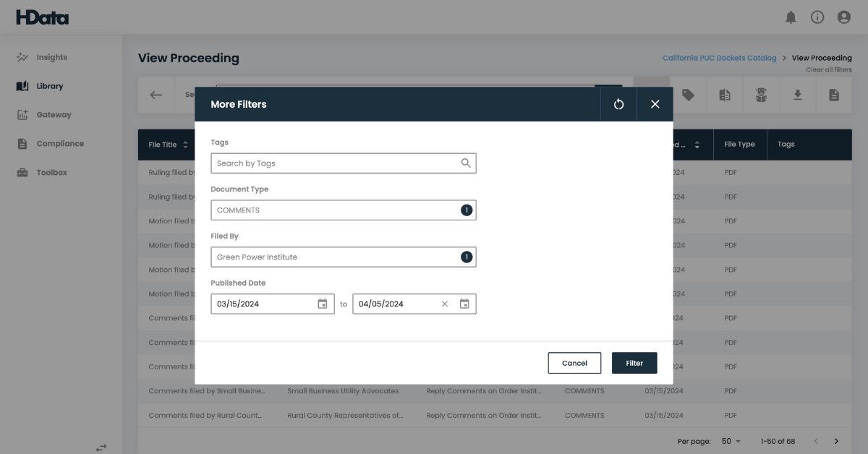Click the search magnifier in the Tags field
Viewport: 868px width, 454px height.
(x=466, y=163)
